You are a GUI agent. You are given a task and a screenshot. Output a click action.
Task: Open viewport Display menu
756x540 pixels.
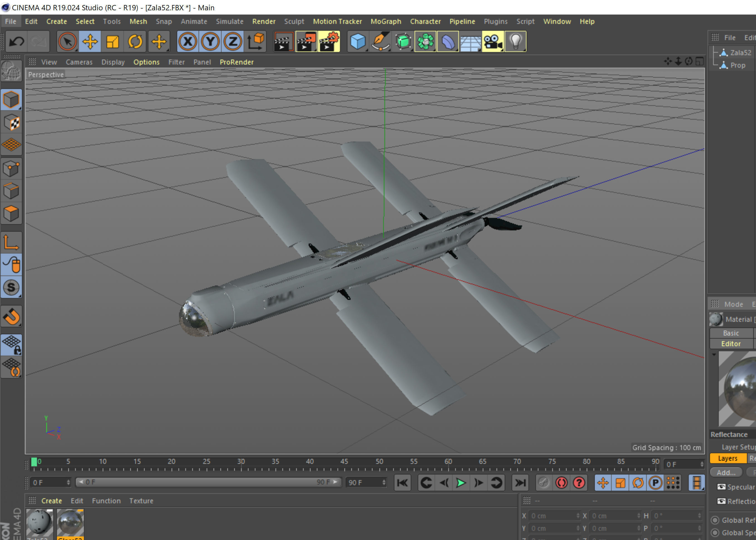(x=113, y=62)
